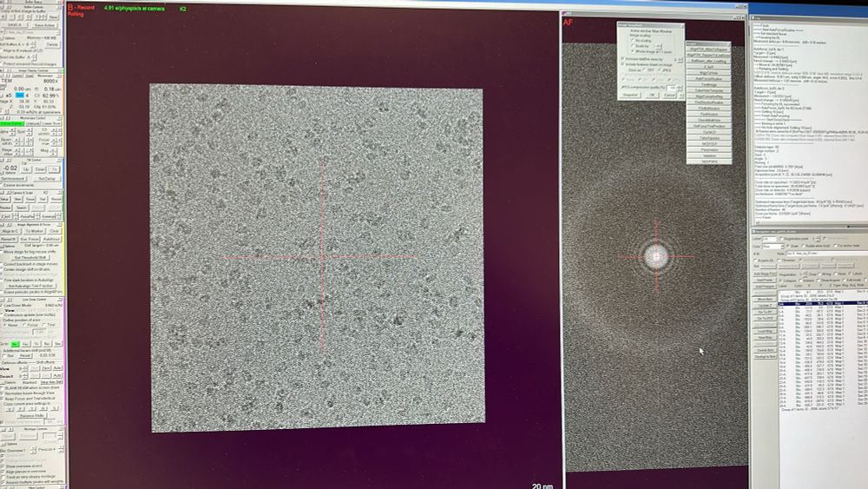
Task: Click the Add Polygon navigator button
Action: coord(765,287)
